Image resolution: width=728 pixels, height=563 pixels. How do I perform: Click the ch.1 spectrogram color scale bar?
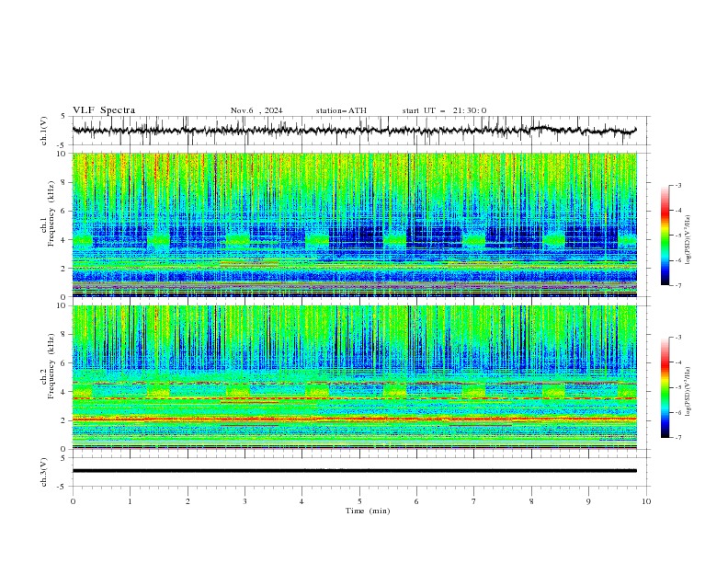(665, 236)
